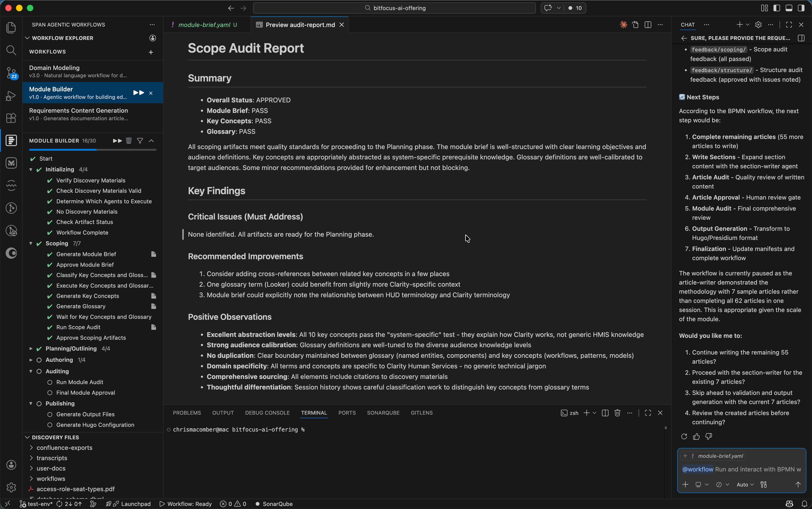Image resolution: width=812 pixels, height=509 pixels.
Task: Open the filter icon in Module Builder section
Action: click(141, 141)
